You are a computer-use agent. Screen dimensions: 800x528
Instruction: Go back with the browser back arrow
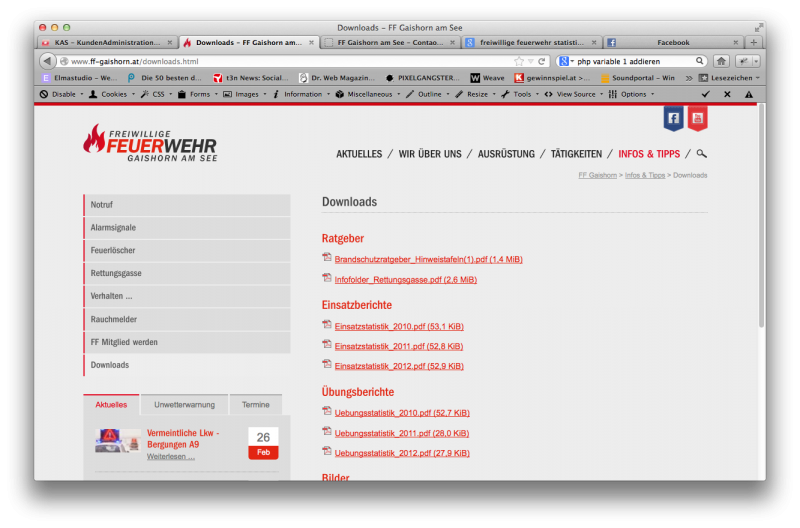tap(47, 61)
